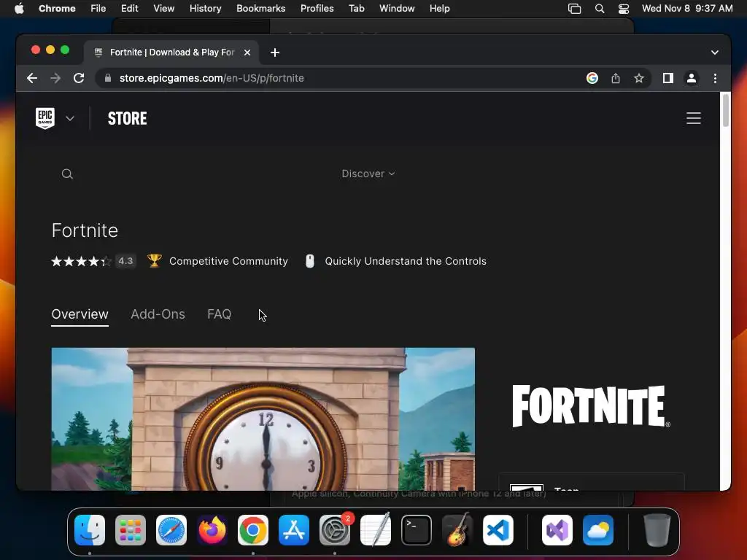
Task: Click the address bar URL
Action: (212, 78)
